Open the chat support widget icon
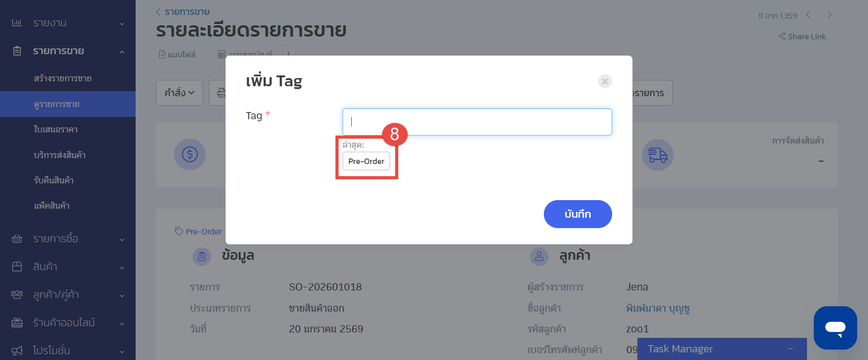 (835, 327)
